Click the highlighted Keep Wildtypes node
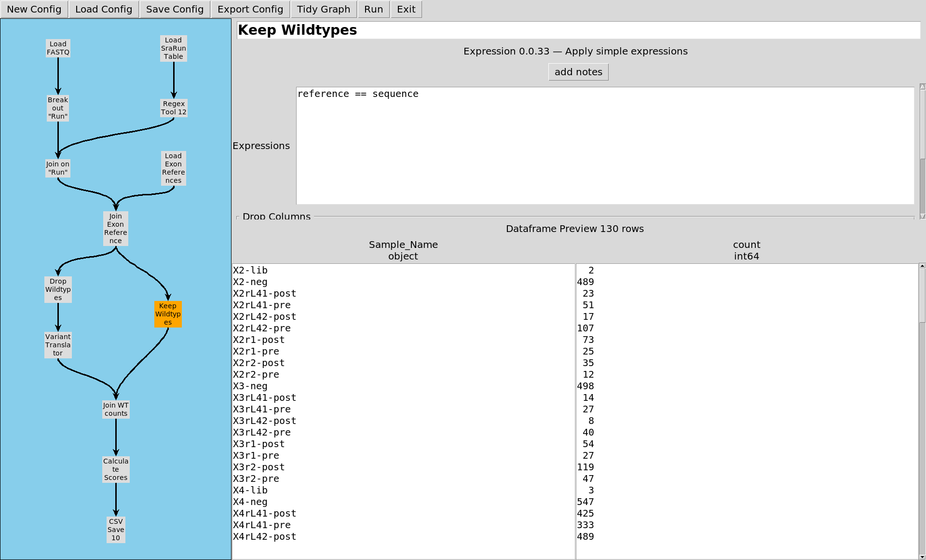This screenshot has width=926, height=560. [x=168, y=314]
